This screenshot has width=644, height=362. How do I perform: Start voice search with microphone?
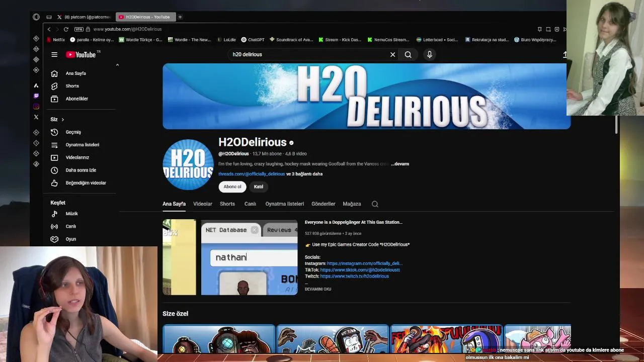point(430,54)
